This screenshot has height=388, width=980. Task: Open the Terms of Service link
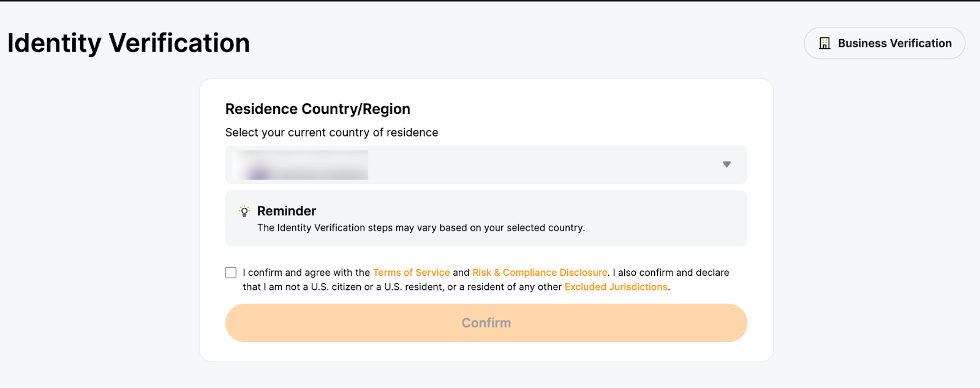[411, 273]
